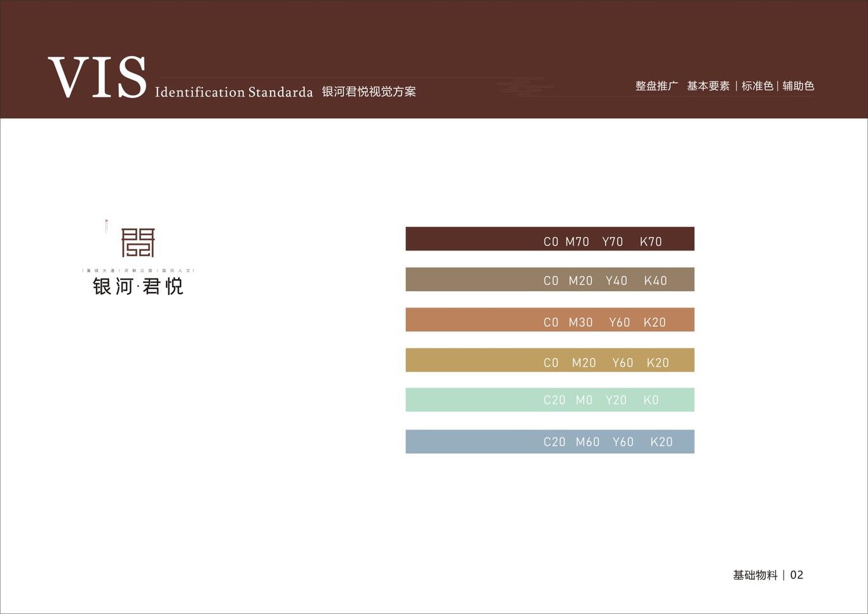Viewport: 868px width, 614px height.
Task: Click the 辅助色 header label
Action: [x=798, y=86]
